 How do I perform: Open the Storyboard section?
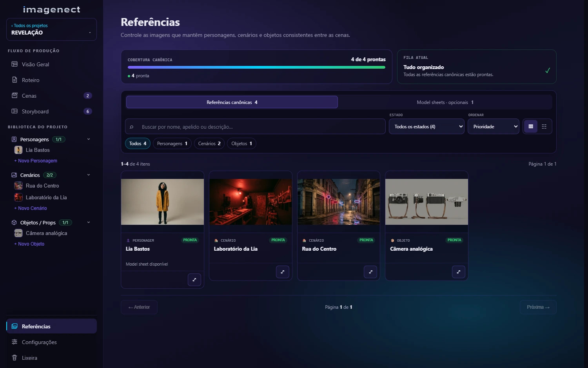[x=51, y=111]
